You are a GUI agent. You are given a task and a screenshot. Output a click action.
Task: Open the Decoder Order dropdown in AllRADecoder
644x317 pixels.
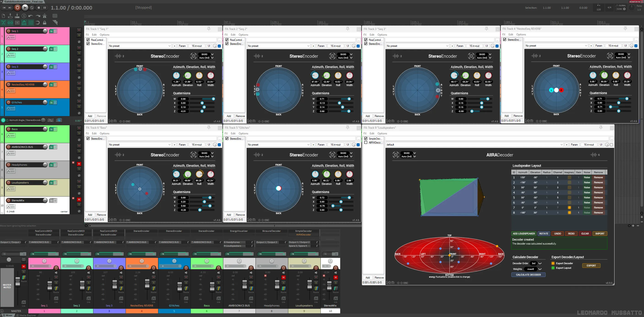click(x=535, y=263)
